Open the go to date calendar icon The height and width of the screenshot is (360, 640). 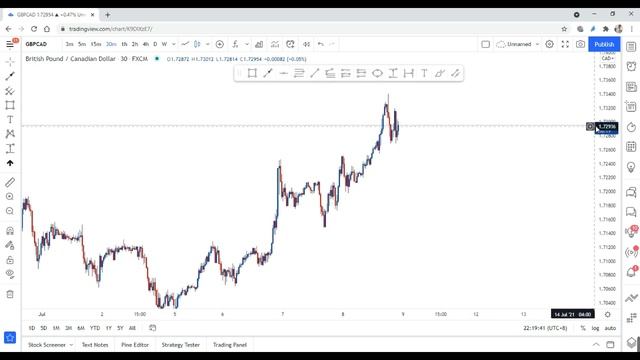coord(153,328)
